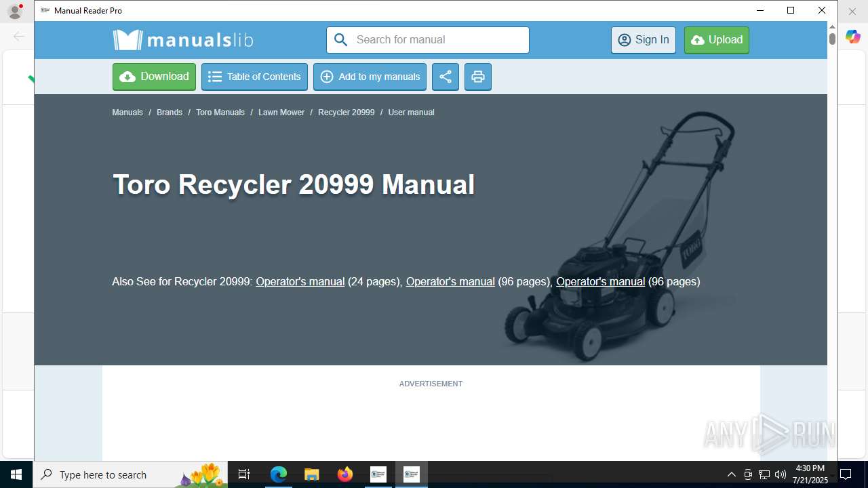Click the Toro Recycler 20999 Manual heading

[294, 184]
